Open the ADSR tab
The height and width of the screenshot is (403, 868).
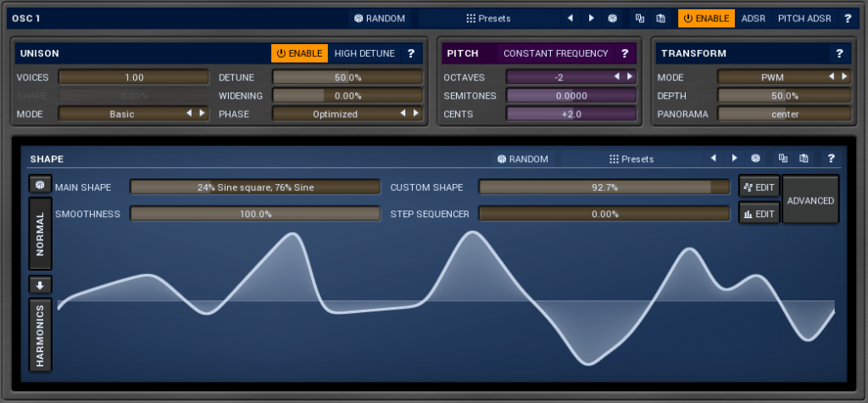pyautogui.click(x=754, y=19)
